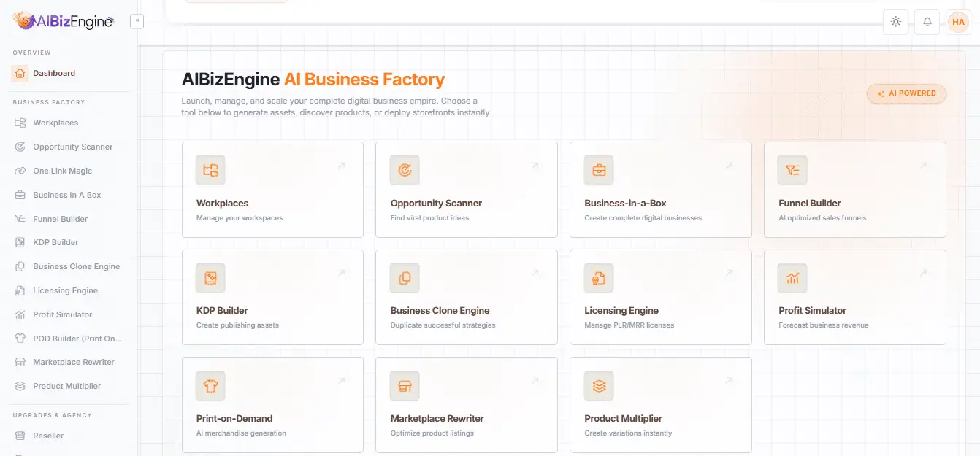Viewport: 980px width, 456px height.
Task: Click the Marketplace Rewriter store icon
Action: click(405, 386)
